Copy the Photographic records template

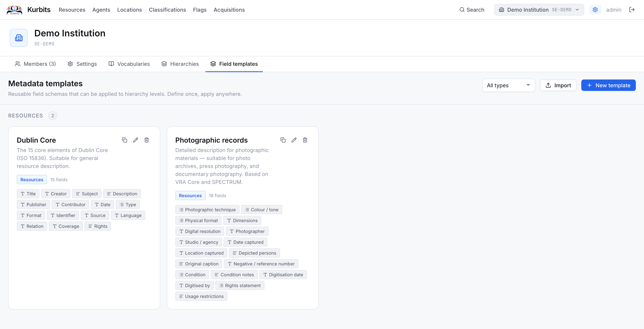click(283, 140)
